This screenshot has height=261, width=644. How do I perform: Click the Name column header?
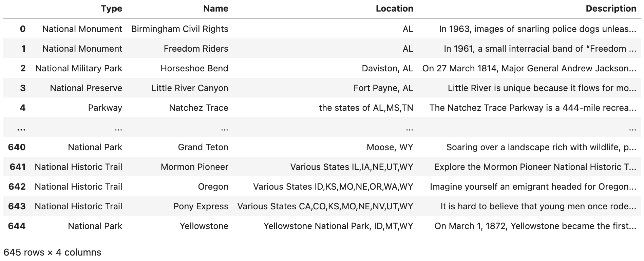pyautogui.click(x=215, y=9)
